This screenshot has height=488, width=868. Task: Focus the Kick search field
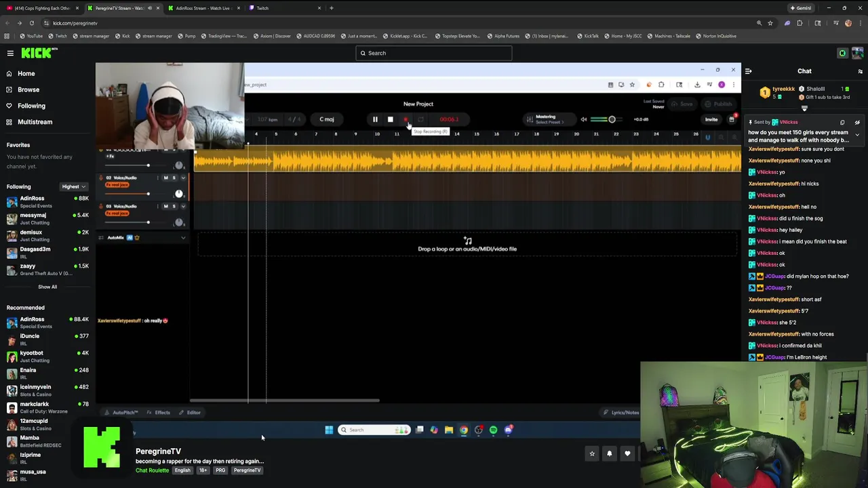click(x=434, y=53)
